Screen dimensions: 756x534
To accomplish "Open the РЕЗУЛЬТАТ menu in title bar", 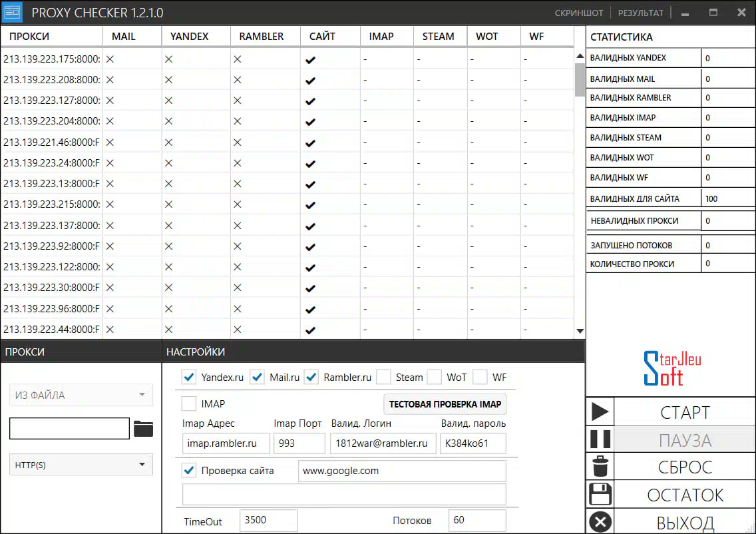I will 641,13.
